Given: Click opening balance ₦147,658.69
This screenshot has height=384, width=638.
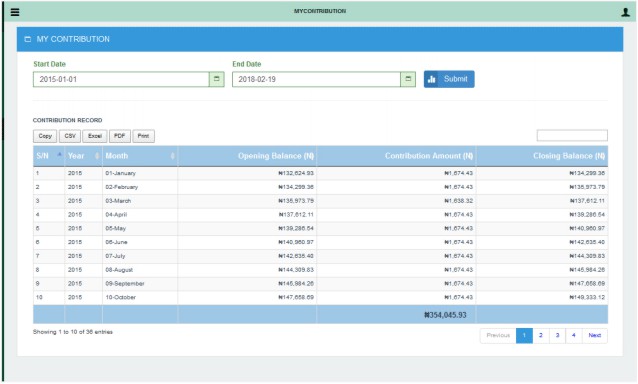Looking at the screenshot, I should coord(296,298).
